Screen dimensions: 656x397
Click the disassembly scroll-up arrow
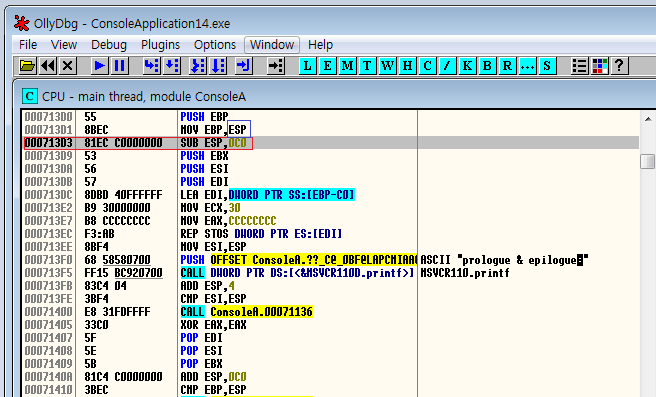click(648, 119)
